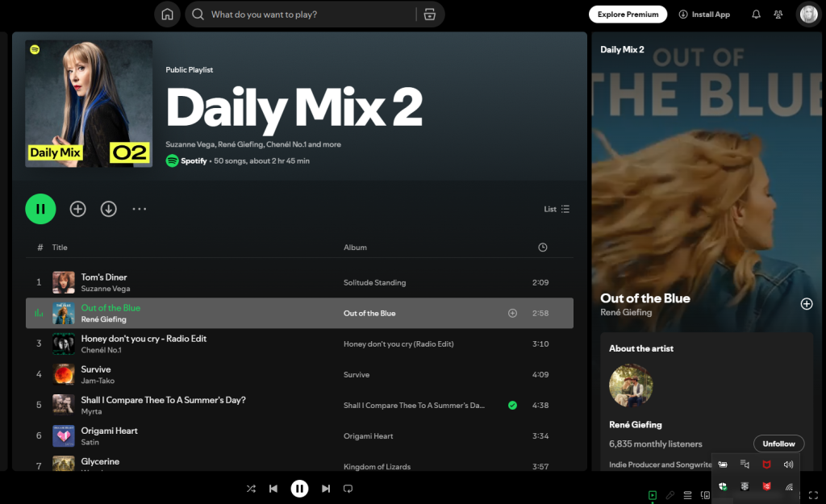Open McAfee tray icon in top row
This screenshot has height=504, width=826.
pyautogui.click(x=766, y=464)
